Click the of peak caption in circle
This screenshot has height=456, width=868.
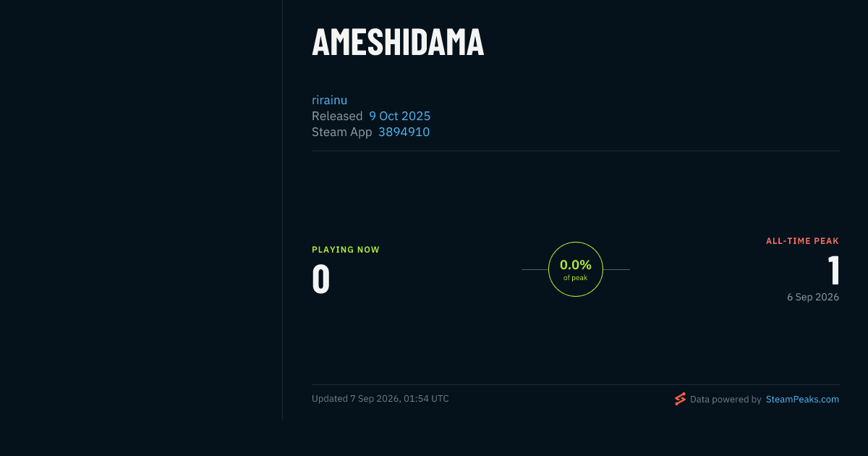pyautogui.click(x=576, y=278)
